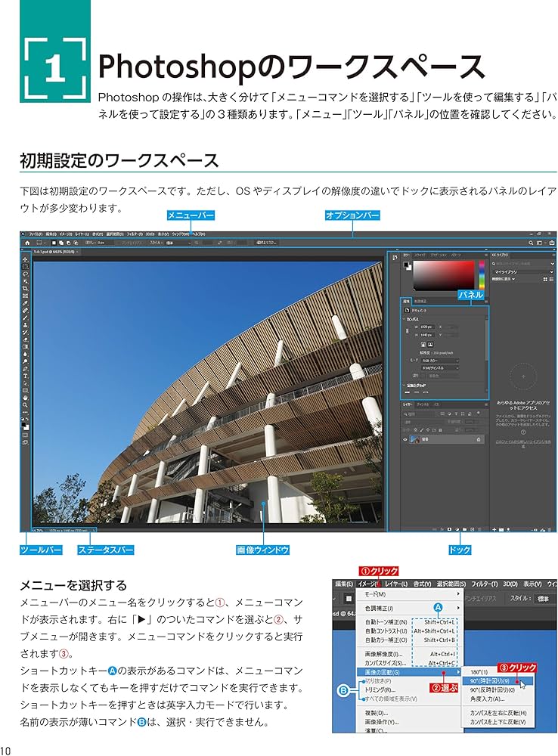
Task: Open ヘルプ(H) menu in the workspace menu bar
Action: click(x=199, y=234)
